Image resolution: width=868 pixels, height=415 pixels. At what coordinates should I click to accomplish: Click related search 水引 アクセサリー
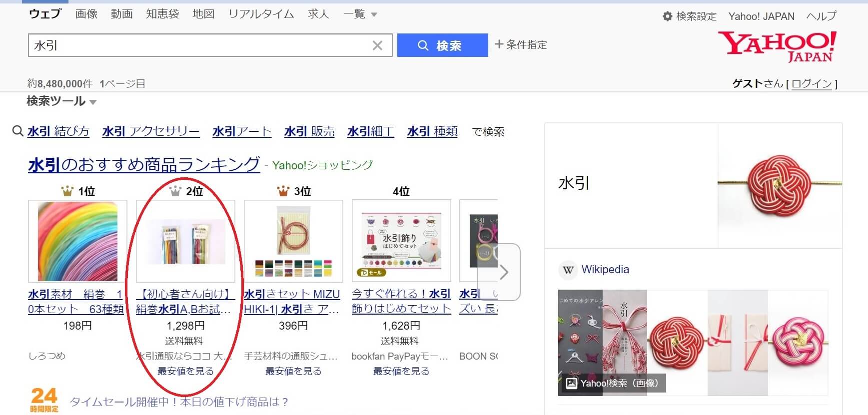click(151, 131)
